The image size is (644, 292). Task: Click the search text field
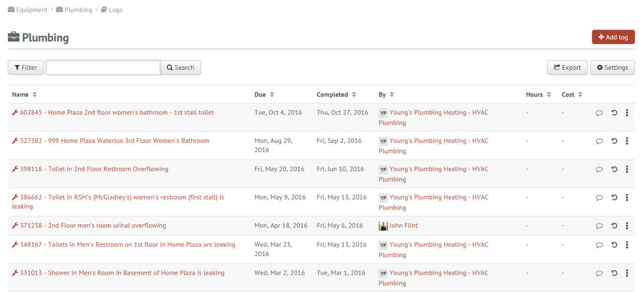pyautogui.click(x=103, y=67)
